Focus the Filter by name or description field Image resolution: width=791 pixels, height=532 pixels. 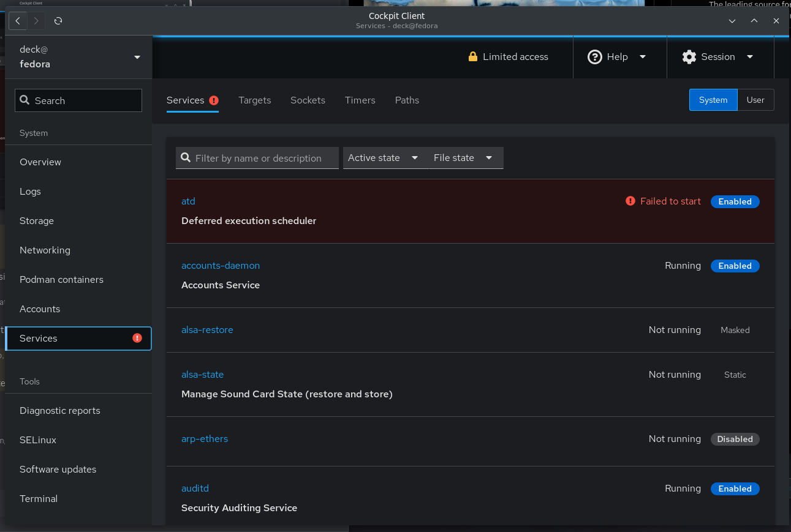[257, 158]
